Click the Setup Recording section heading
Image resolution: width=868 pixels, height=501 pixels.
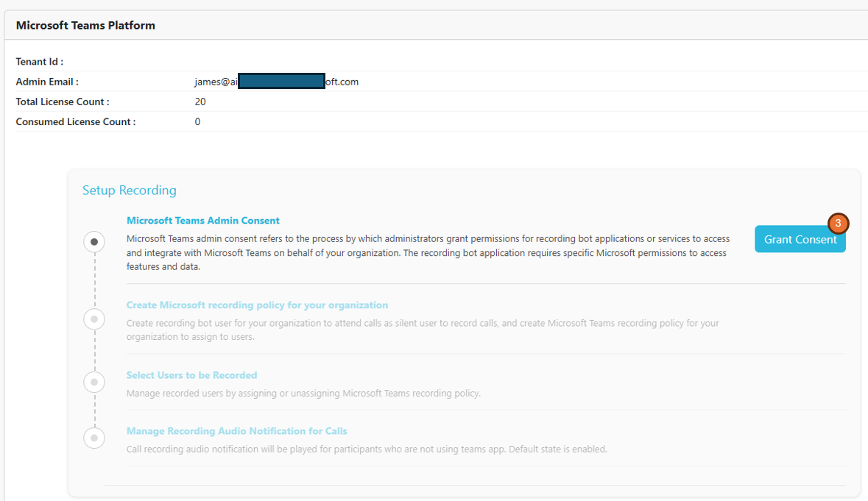coord(130,191)
